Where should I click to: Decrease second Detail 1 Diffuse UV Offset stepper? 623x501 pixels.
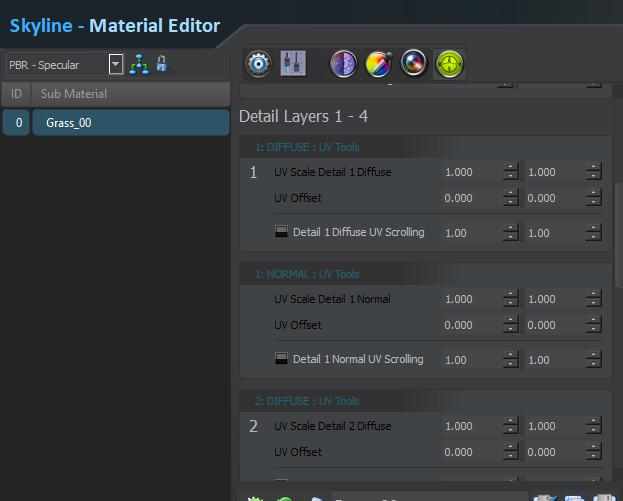594,202
